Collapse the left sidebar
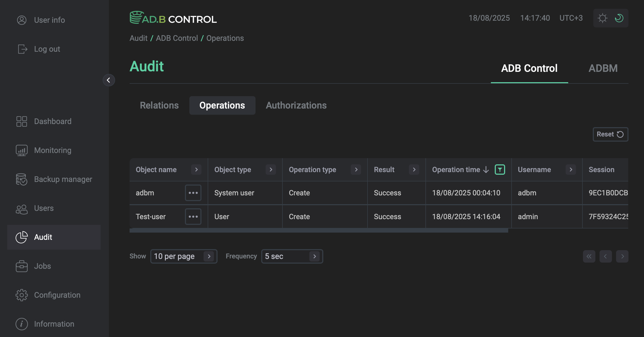 109,80
